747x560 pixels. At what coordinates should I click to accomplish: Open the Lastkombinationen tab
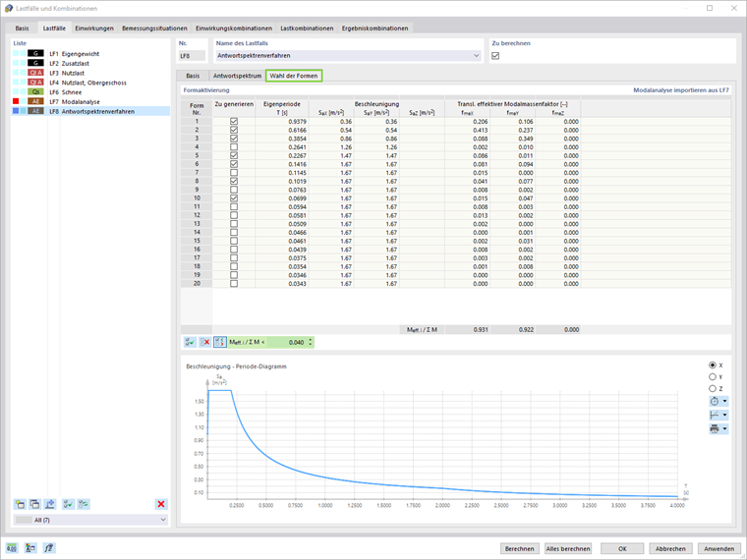pos(305,28)
